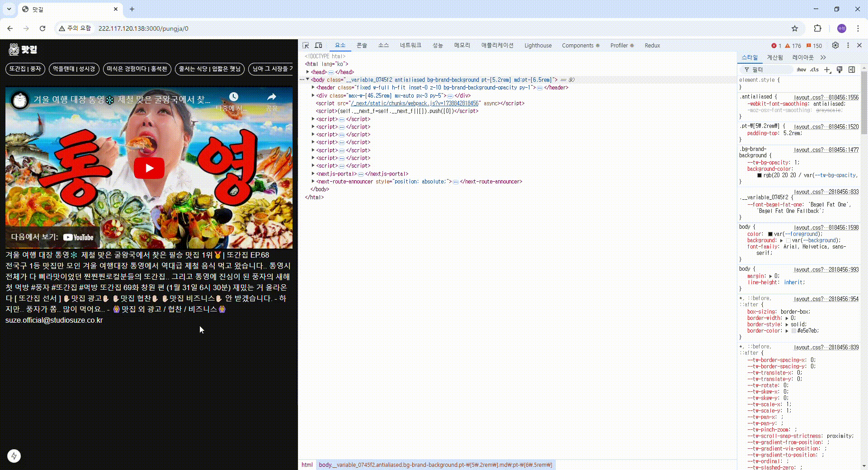Viewport: 868px width, 470px height.
Task: Click the 맛길 site logo
Action: tap(23, 49)
